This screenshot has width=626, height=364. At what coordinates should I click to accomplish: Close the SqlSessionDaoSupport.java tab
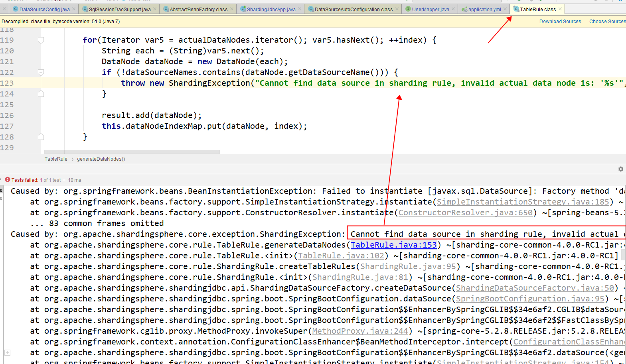(x=155, y=9)
